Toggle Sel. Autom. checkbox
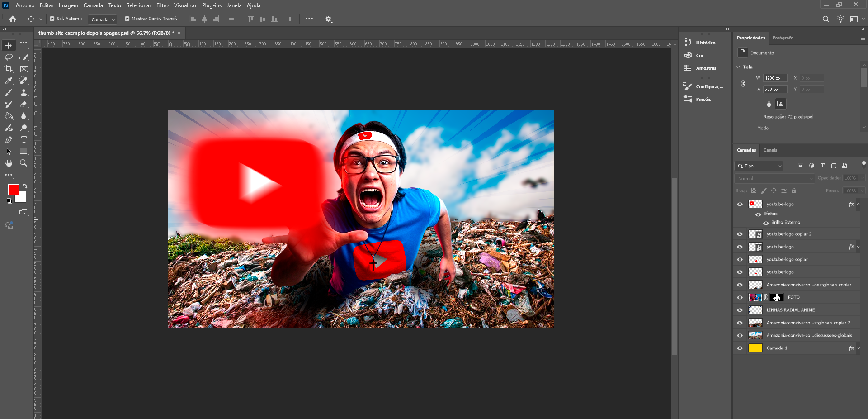 click(x=52, y=19)
